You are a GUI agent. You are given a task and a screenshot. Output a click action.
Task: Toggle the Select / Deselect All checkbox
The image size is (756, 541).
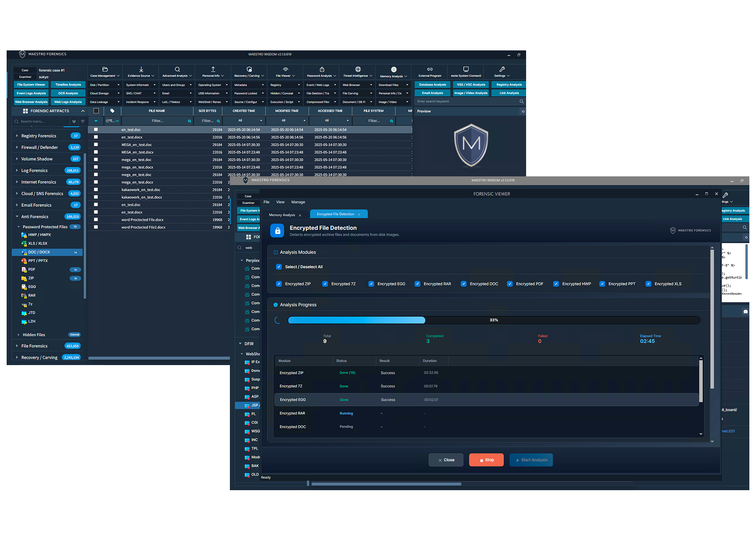tap(279, 267)
